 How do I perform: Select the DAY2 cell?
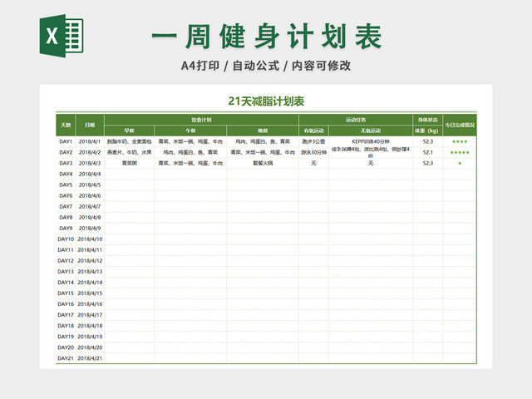point(66,152)
